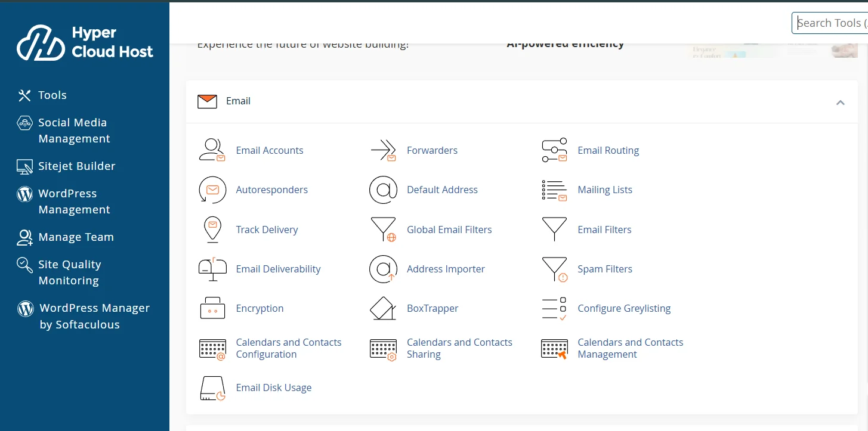Open the Encryption link

(260, 308)
